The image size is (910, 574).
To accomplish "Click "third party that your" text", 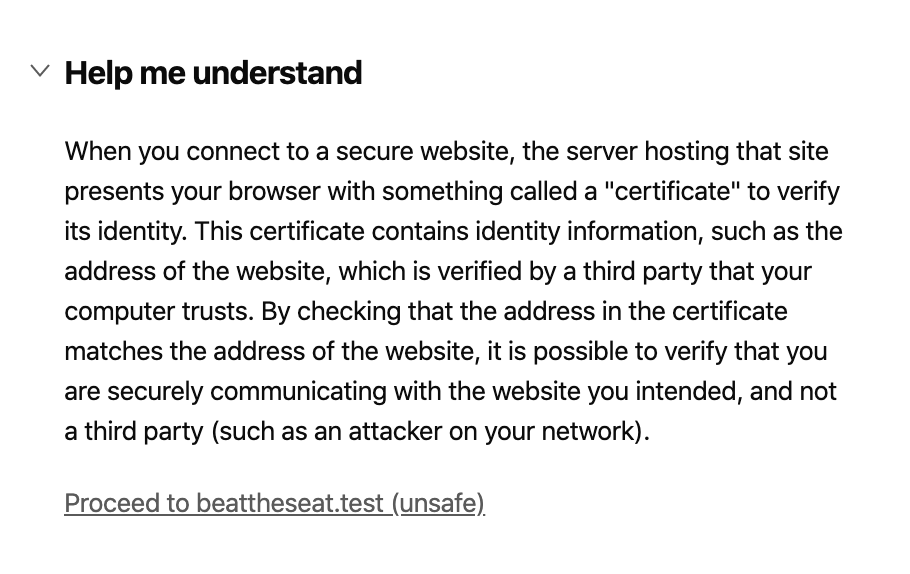I will [x=697, y=272].
